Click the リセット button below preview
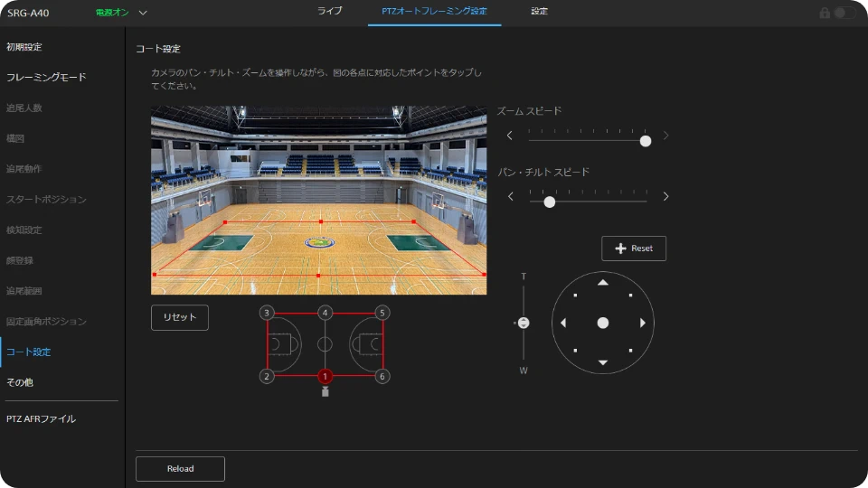The height and width of the screenshot is (488, 868). pos(180,317)
